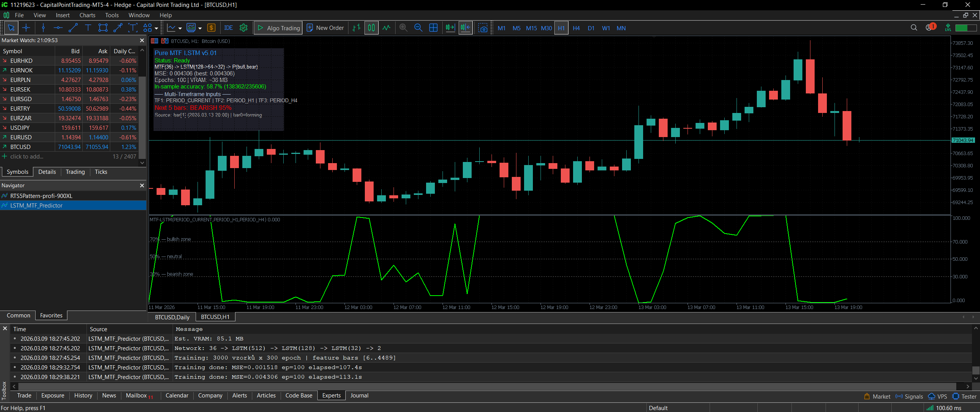Viewport: 980px width, 412px height.
Task: Capture a chart screenshot with the camera icon
Action: click(x=483, y=28)
